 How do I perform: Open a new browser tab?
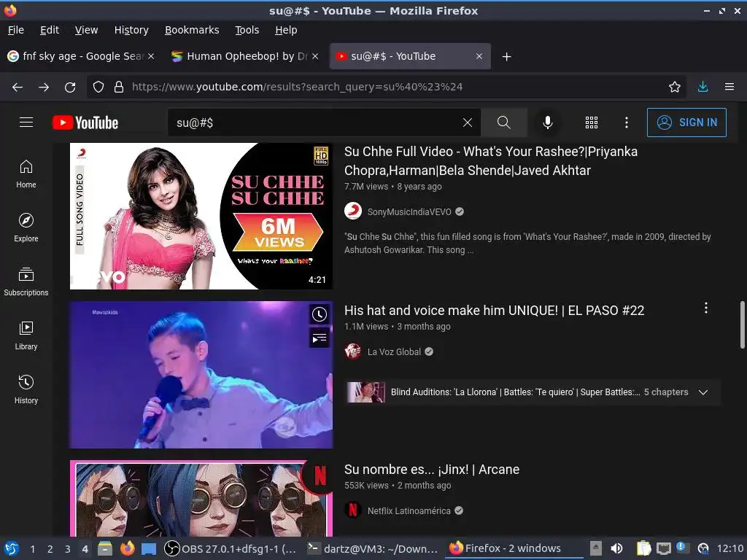(x=507, y=57)
